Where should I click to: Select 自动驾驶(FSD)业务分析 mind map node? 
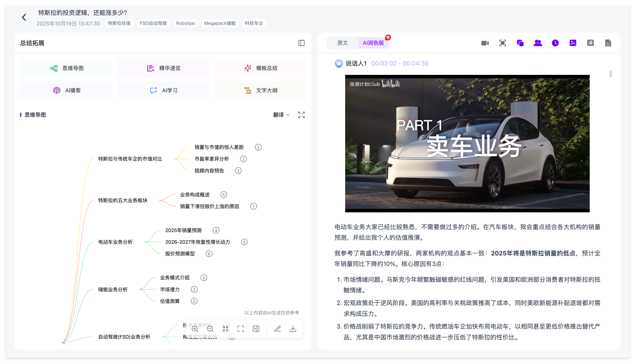[124, 337]
